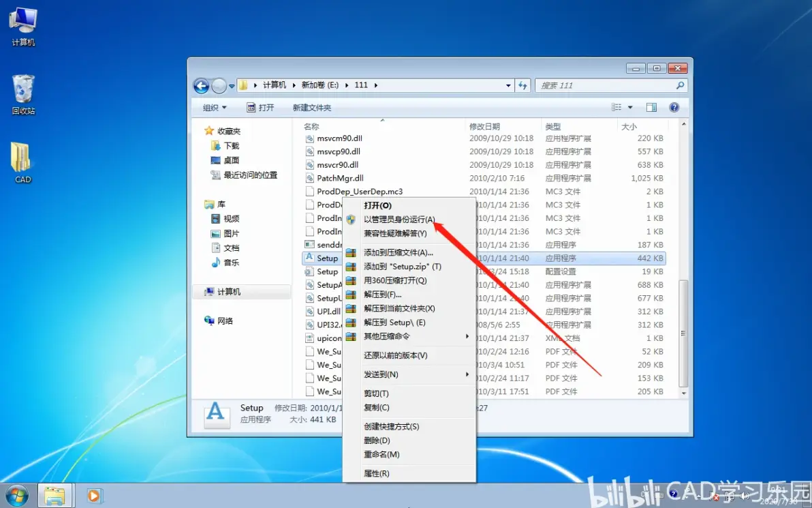Choose 属性(R) in context menu
812x508 pixels.
(409, 474)
